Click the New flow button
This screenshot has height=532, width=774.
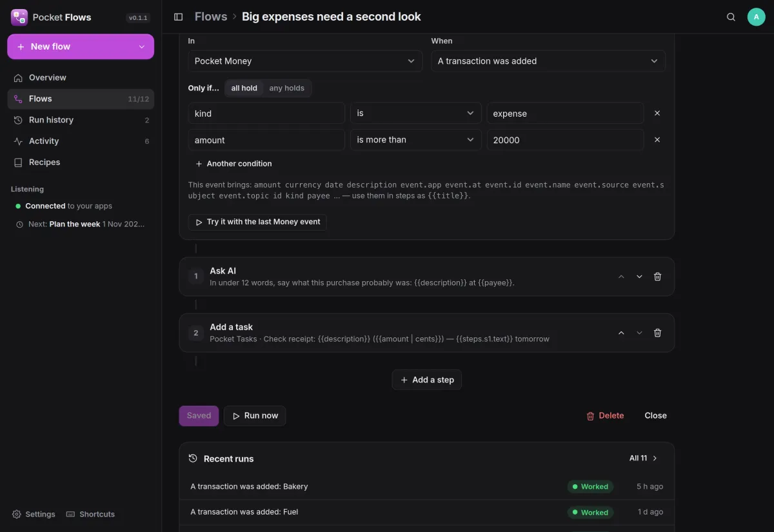click(x=81, y=46)
